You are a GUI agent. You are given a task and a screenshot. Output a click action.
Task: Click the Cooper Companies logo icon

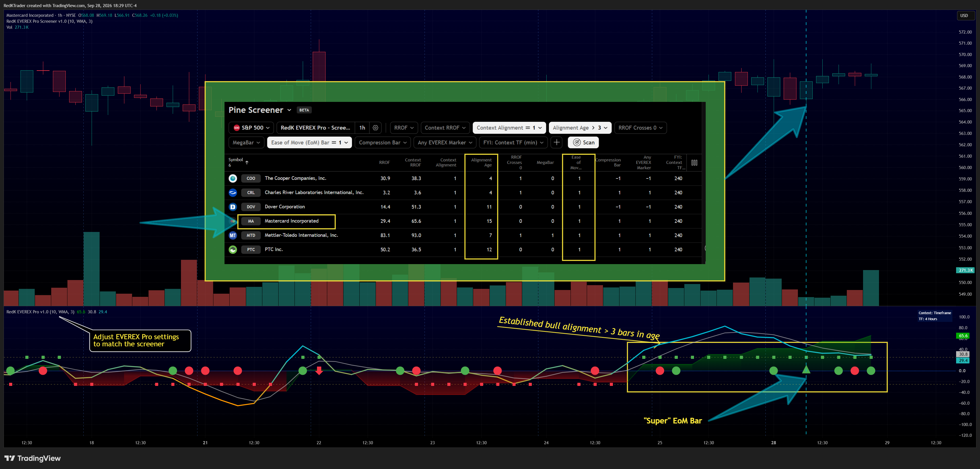[x=233, y=178]
